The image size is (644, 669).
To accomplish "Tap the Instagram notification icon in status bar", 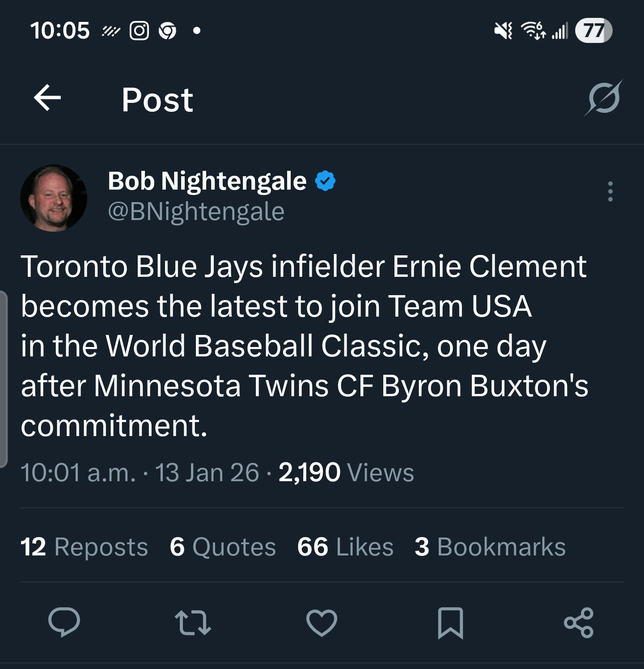I will [139, 31].
